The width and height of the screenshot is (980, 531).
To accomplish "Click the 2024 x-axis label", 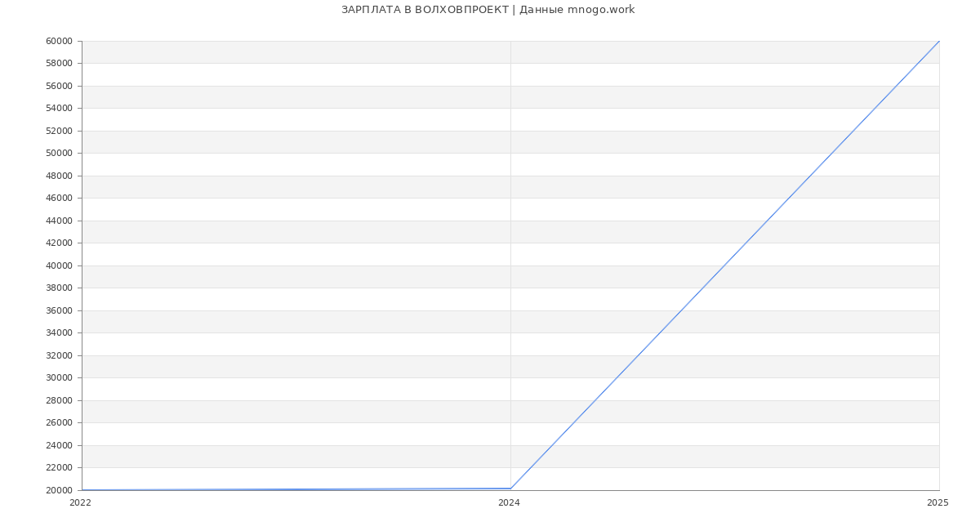I will coord(509,503).
